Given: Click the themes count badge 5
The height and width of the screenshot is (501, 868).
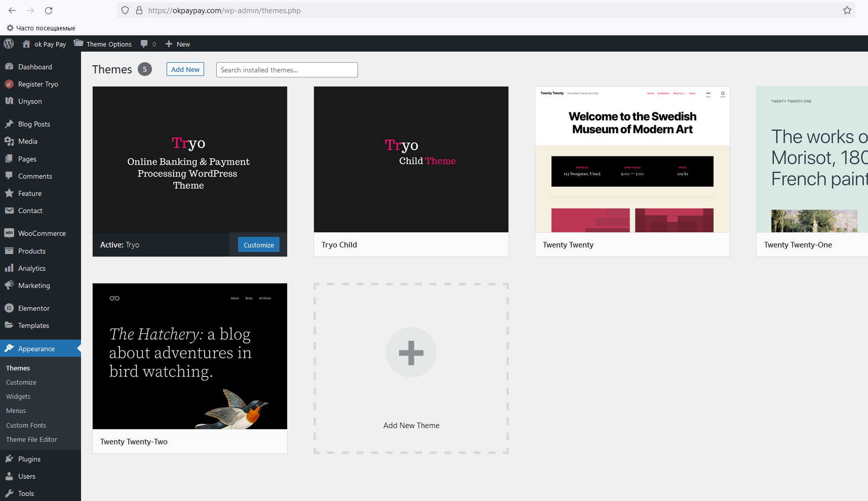Looking at the screenshot, I should (x=145, y=69).
